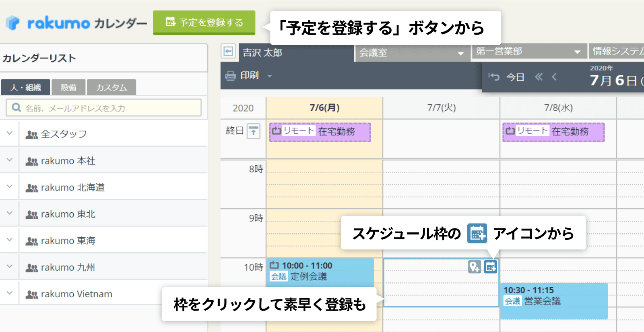
Task: Click the repeat icon on 定例会議 event
Action: (275, 265)
